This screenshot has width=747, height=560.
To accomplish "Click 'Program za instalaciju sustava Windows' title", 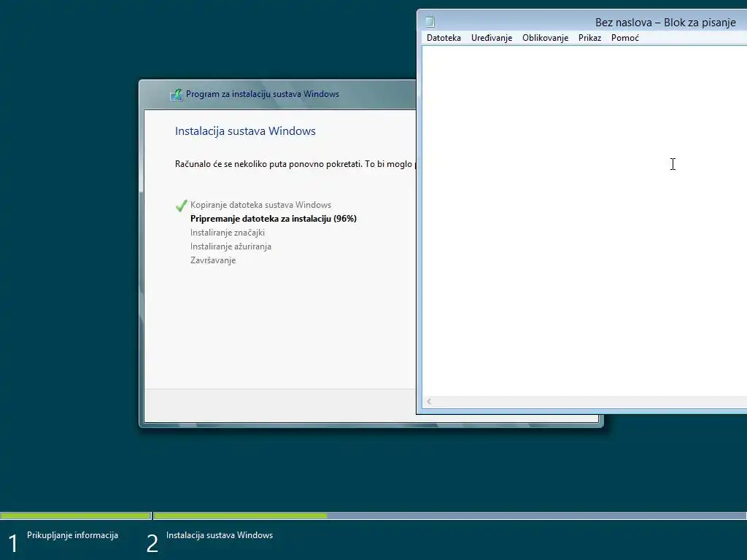I will (263, 94).
